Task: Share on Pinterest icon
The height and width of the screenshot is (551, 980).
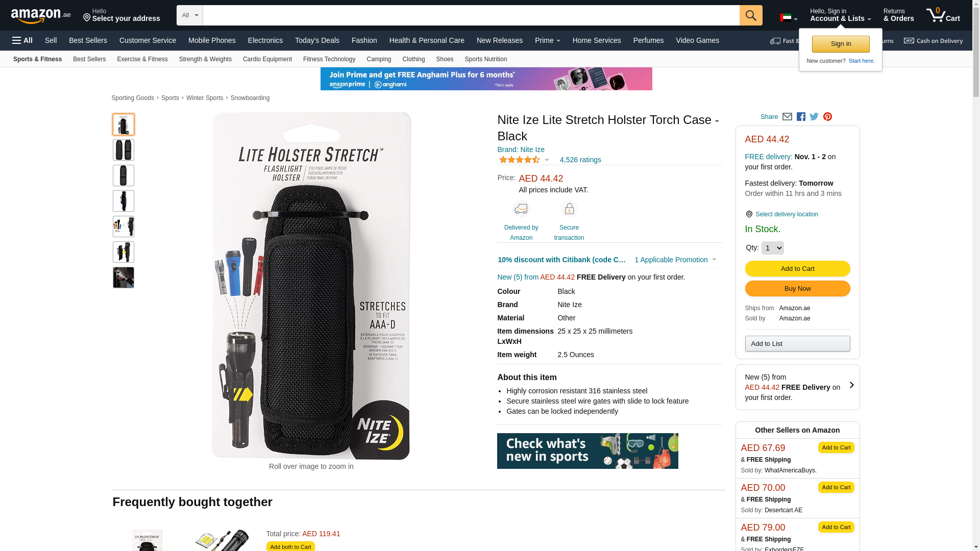Action: (x=827, y=117)
